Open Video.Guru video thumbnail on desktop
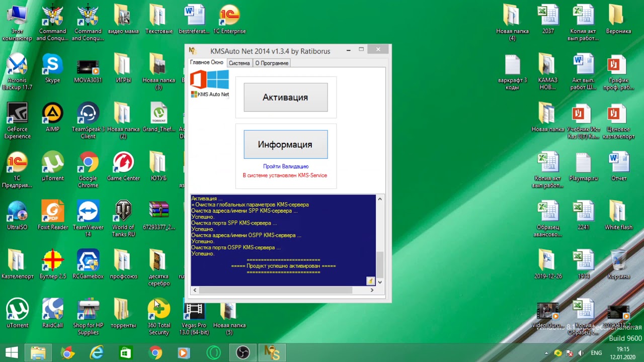Viewport: 644px width, 362px height. [548, 316]
